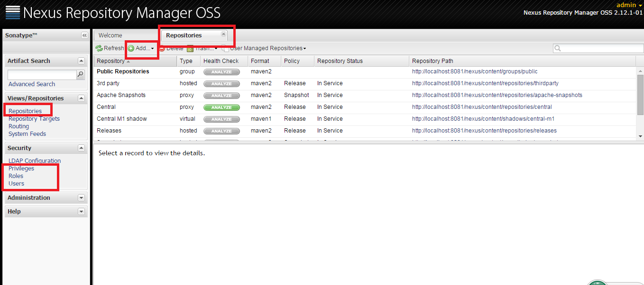Analyze Central M1 shadow health
This screenshot has width=644, height=285.
221,119
